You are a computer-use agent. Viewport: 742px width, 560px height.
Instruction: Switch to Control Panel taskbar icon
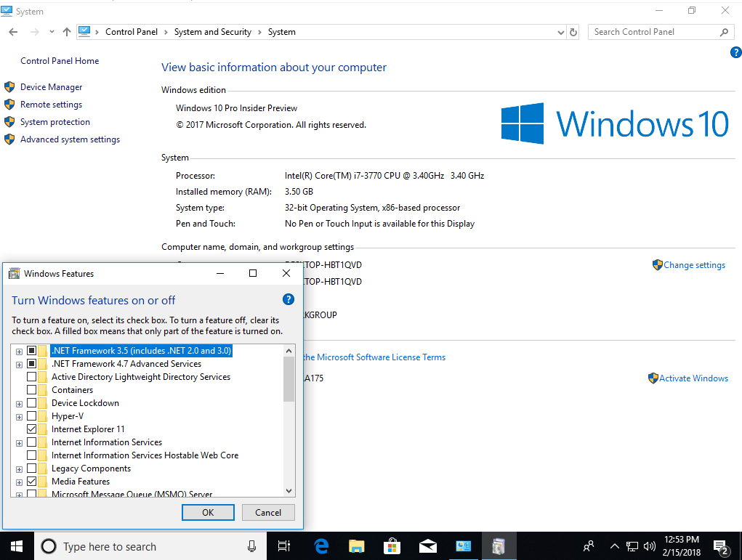click(463, 546)
